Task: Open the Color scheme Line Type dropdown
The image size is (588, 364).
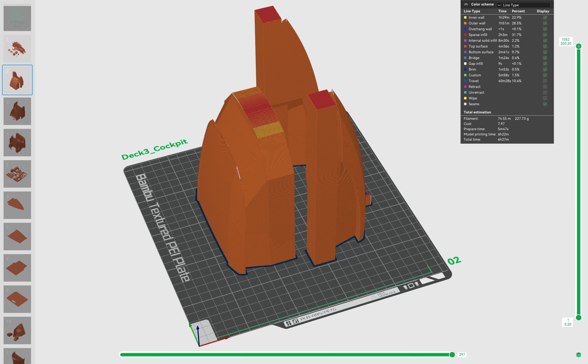Action: coord(523,5)
